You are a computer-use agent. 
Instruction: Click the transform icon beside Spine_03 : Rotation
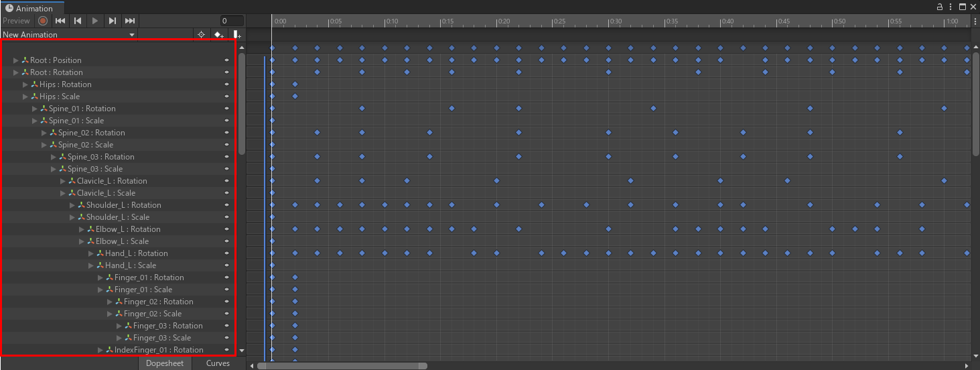63,157
